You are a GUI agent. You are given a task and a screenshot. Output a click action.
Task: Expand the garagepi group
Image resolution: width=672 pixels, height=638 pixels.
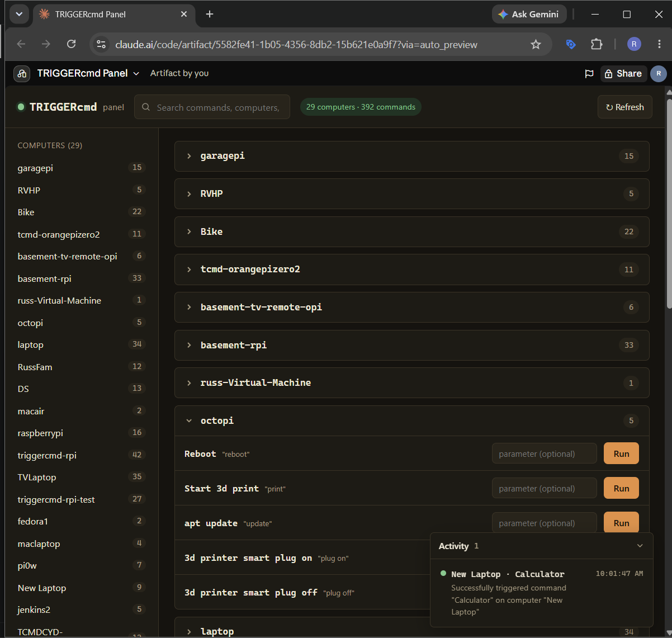point(412,156)
